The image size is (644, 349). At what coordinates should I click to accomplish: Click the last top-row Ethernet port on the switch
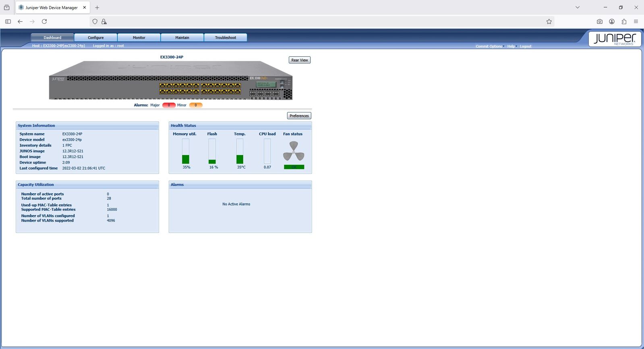tap(238, 86)
